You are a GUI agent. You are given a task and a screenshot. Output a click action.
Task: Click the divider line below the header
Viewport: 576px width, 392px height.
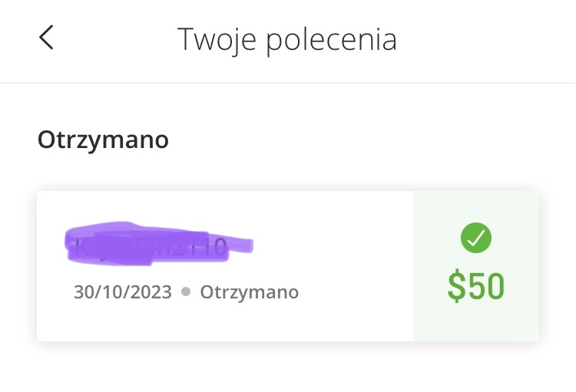click(x=288, y=83)
